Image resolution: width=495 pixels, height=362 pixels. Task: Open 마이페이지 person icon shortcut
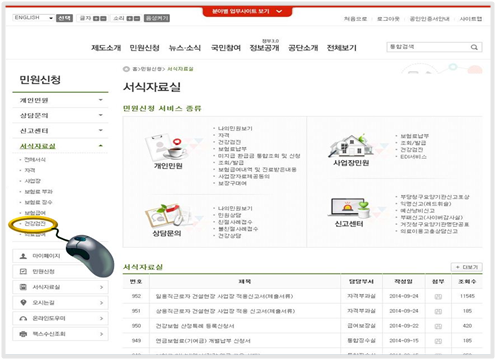pos(23,256)
